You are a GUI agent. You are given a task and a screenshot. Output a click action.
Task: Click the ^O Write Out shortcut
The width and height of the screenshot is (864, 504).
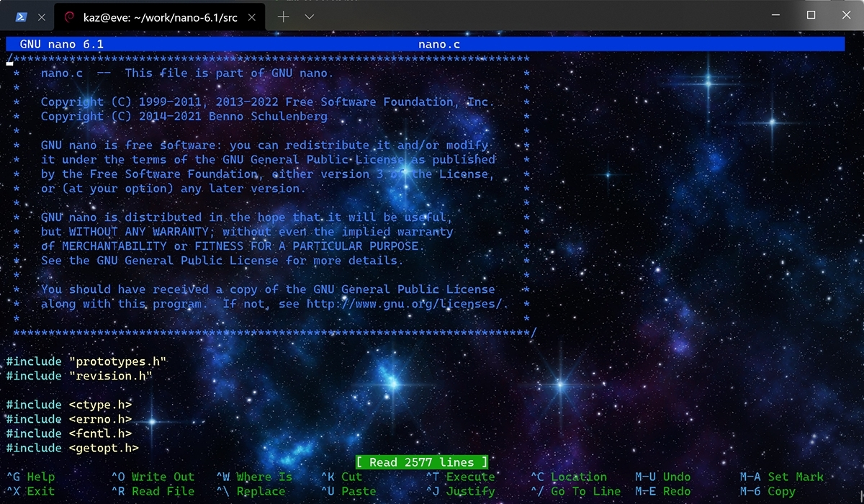pos(153,477)
